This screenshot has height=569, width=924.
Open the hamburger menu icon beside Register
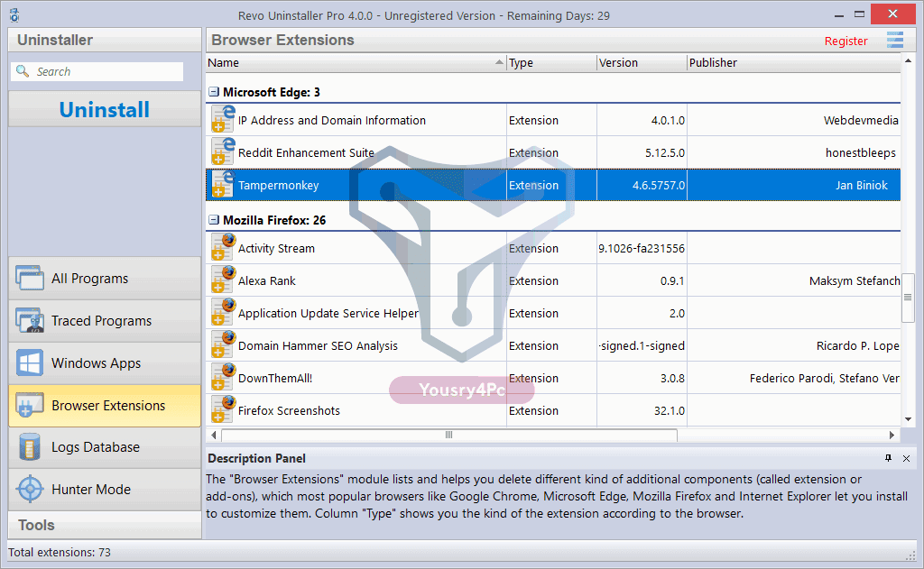click(x=894, y=40)
